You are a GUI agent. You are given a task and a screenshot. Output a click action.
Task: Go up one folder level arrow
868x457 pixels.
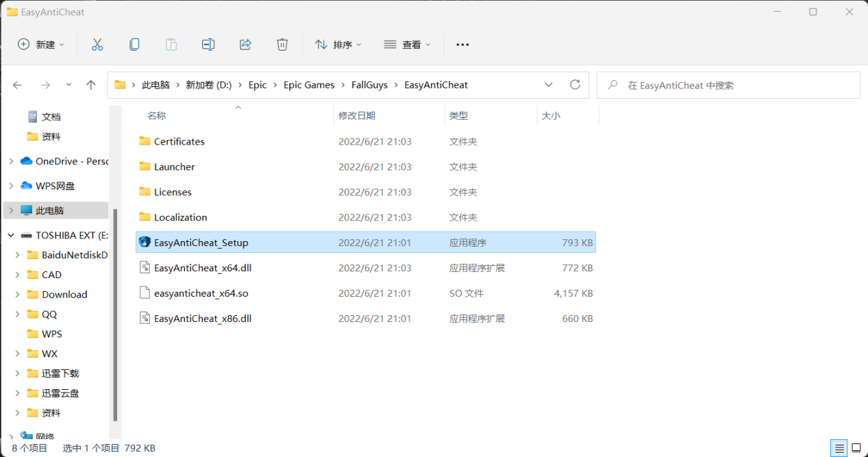point(91,85)
